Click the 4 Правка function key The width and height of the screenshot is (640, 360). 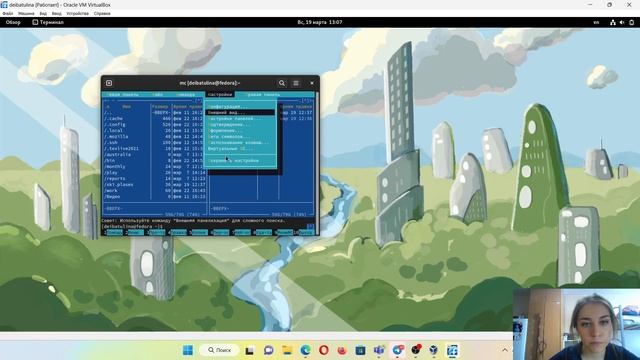click(177, 232)
